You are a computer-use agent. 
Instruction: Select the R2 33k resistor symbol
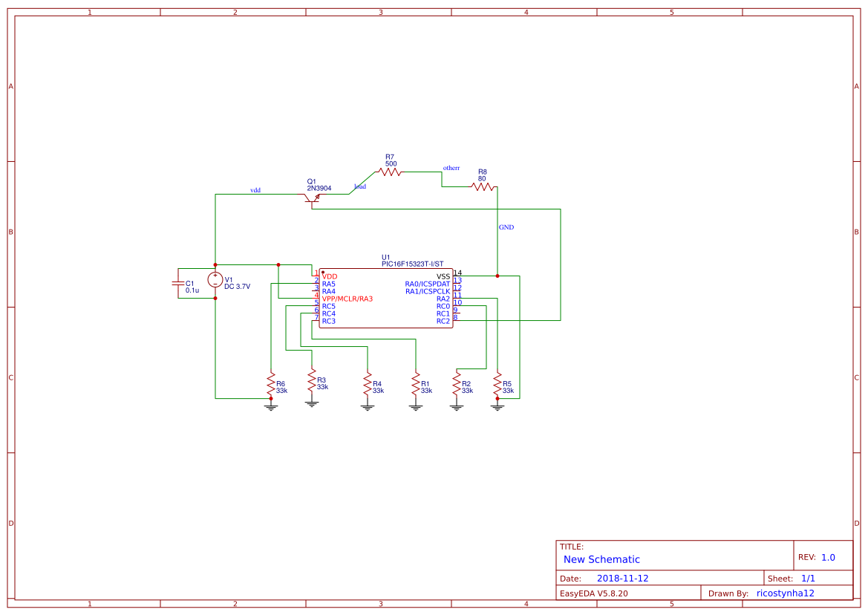tap(456, 385)
